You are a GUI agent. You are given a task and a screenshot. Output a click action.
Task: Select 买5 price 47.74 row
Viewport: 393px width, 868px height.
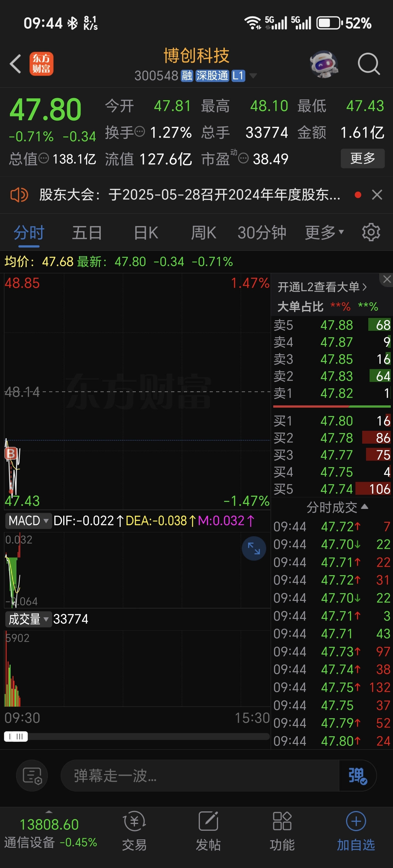tap(332, 489)
